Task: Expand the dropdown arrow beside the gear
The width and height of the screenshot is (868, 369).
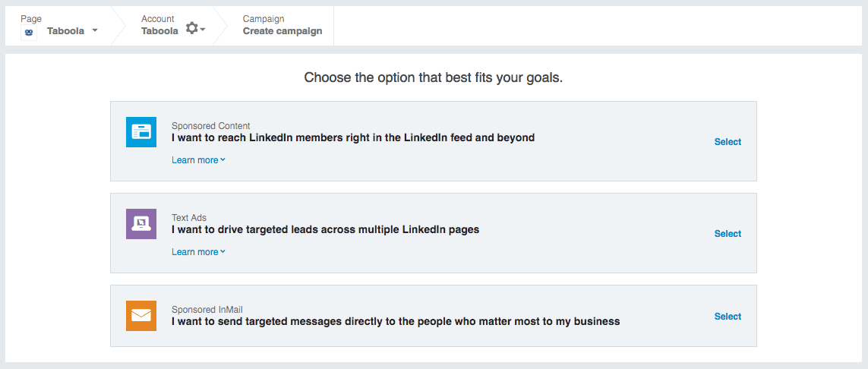Action: pyautogui.click(x=204, y=30)
